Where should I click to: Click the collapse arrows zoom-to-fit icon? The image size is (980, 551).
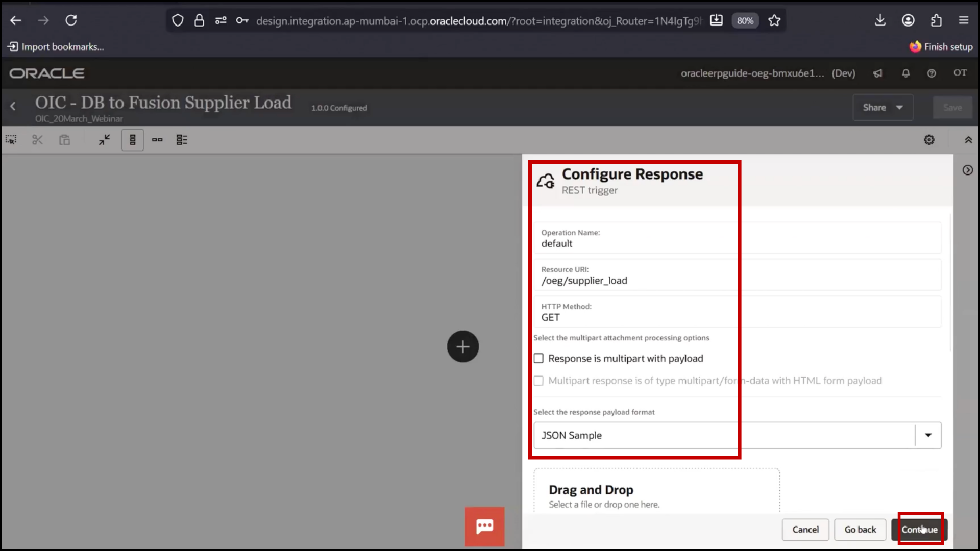tap(105, 140)
